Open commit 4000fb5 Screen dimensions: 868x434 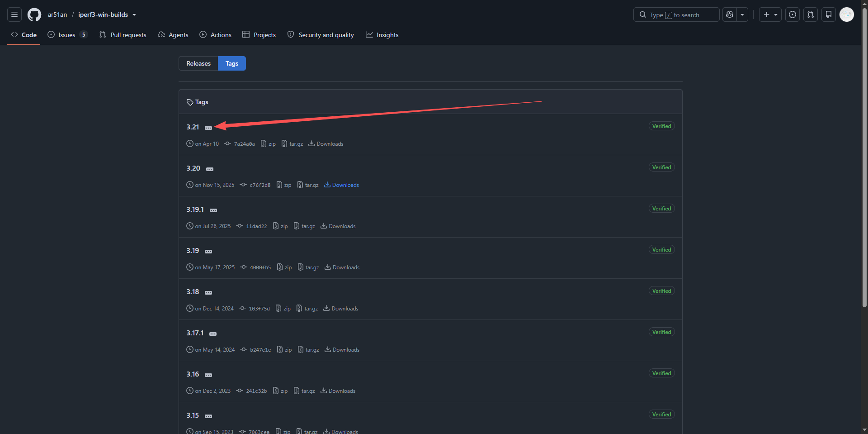(256, 267)
